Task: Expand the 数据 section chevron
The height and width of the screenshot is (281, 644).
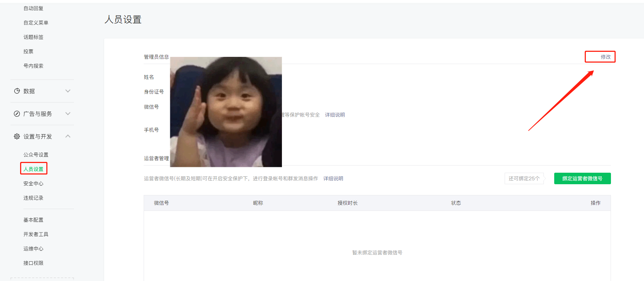Action: pyautogui.click(x=68, y=91)
